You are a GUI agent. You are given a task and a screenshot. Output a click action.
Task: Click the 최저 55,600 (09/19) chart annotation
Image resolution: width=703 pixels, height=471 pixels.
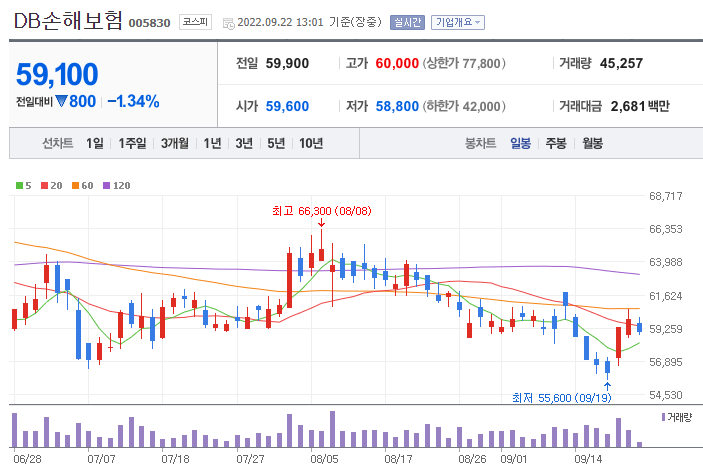pyautogui.click(x=562, y=398)
